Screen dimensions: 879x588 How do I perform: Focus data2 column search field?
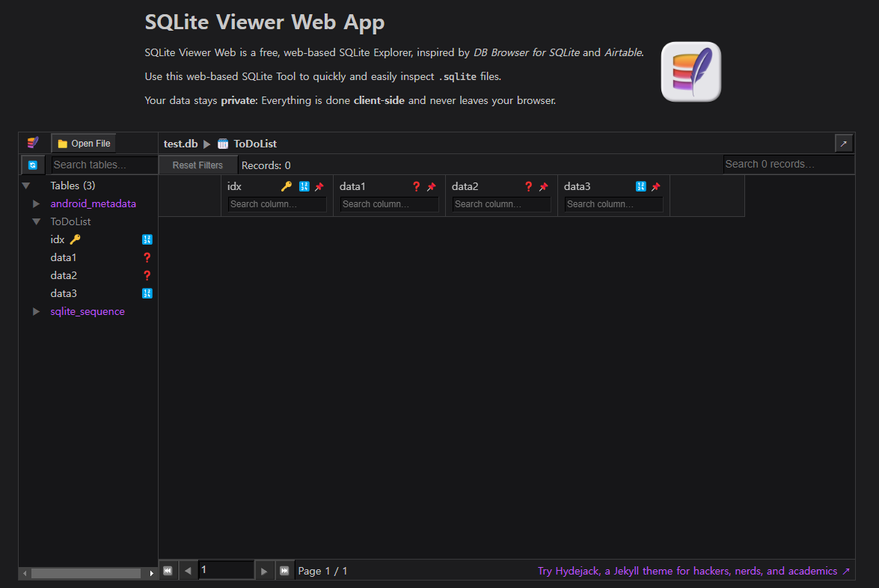(501, 204)
